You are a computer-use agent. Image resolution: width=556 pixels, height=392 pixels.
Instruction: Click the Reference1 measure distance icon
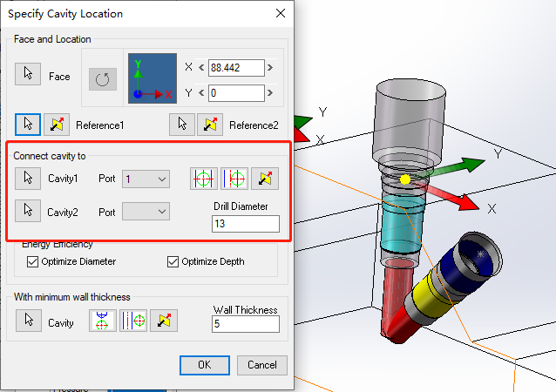pyautogui.click(x=57, y=125)
